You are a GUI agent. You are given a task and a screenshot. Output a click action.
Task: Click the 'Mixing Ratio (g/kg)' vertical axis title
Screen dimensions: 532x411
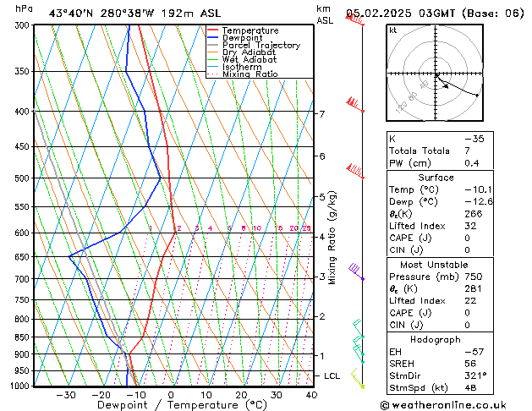coord(332,238)
